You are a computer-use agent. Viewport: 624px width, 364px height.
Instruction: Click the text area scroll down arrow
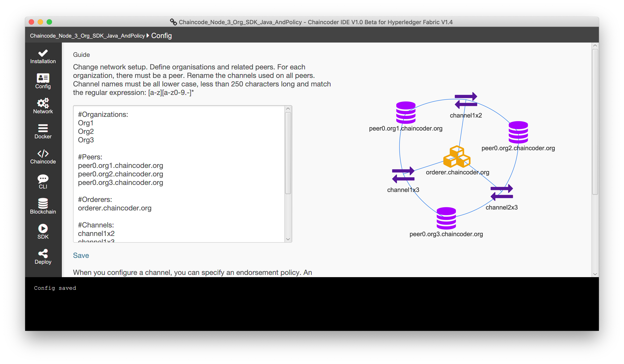[288, 239]
